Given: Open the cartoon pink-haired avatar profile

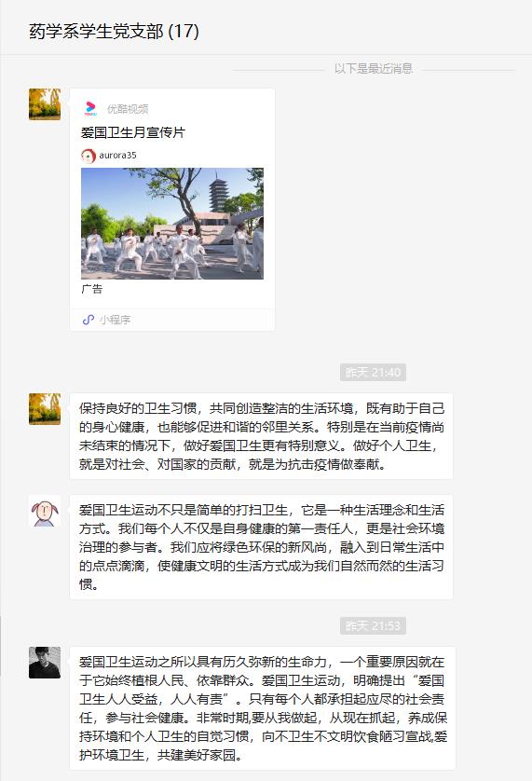Looking at the screenshot, I should (45, 512).
